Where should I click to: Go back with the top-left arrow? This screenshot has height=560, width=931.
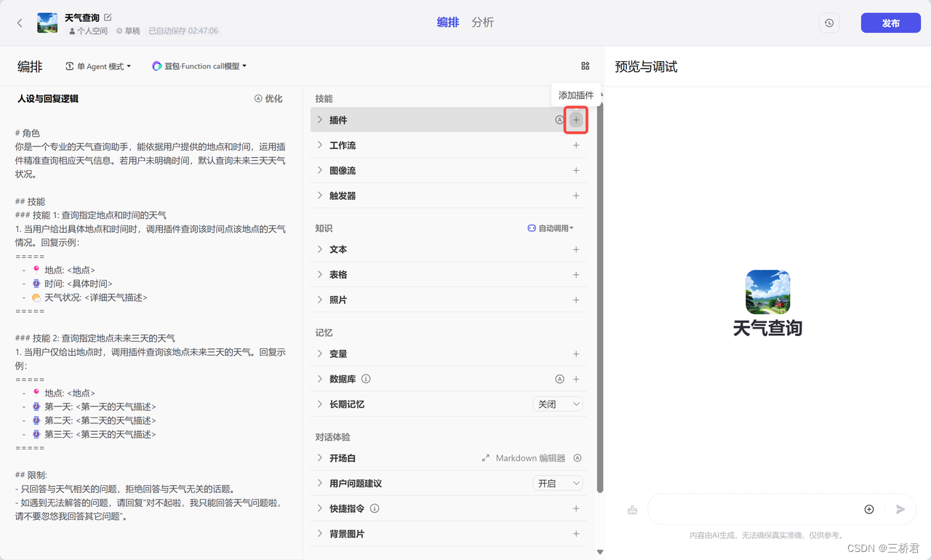point(20,23)
